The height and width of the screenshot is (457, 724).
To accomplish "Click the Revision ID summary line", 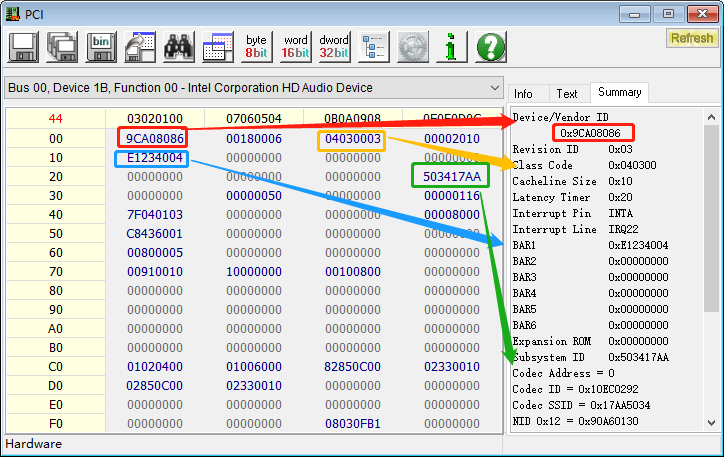I will tap(573, 149).
